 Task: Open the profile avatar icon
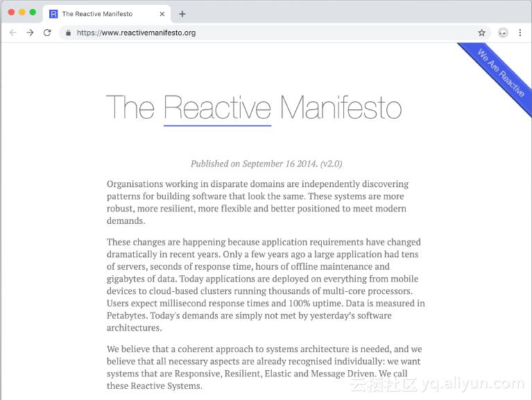click(x=503, y=33)
